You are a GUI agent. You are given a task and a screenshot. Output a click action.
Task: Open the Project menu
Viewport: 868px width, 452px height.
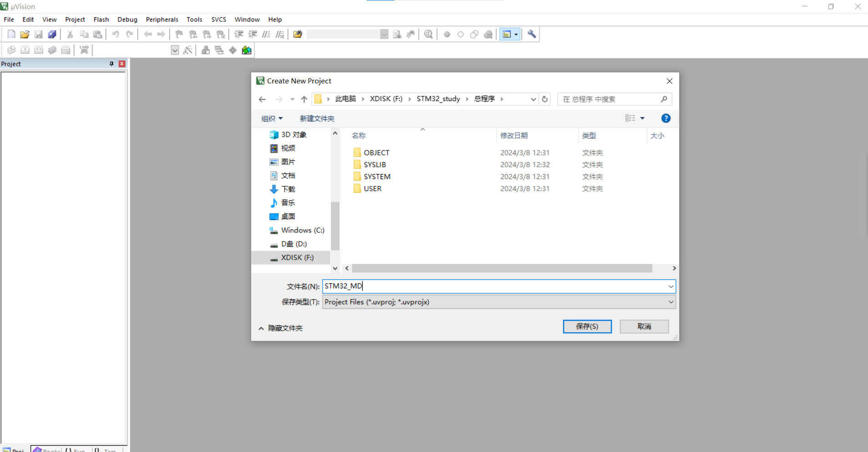click(x=75, y=20)
